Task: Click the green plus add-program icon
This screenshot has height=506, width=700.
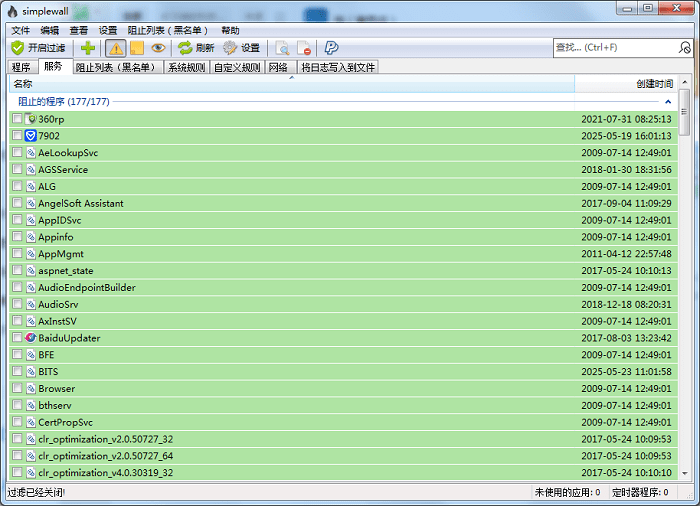Action: [88, 48]
